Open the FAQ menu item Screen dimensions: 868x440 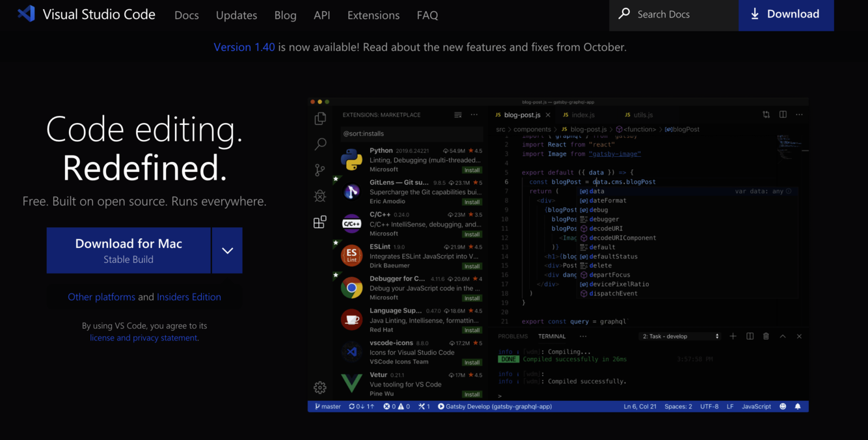pos(427,15)
